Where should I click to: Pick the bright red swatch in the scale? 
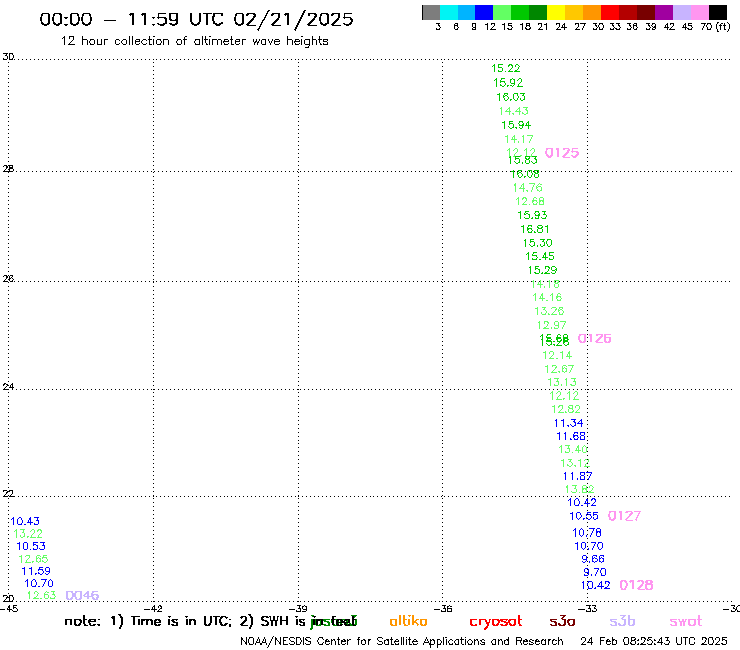tap(609, 12)
